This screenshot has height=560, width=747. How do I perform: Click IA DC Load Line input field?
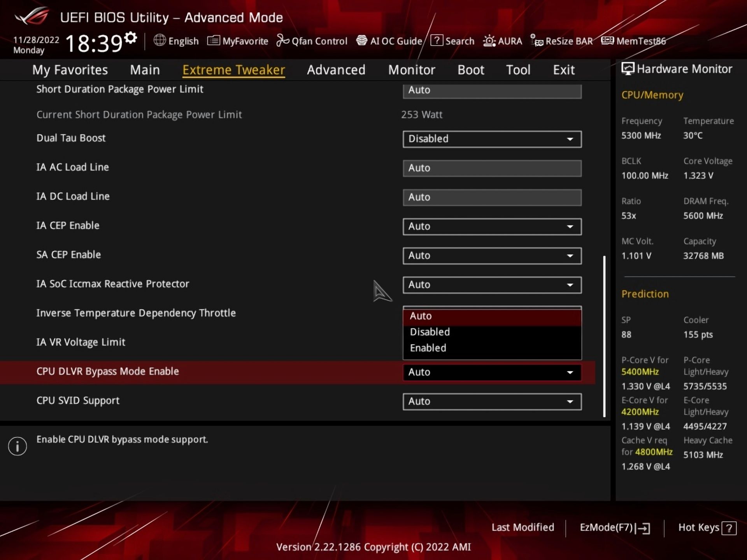[x=492, y=197]
